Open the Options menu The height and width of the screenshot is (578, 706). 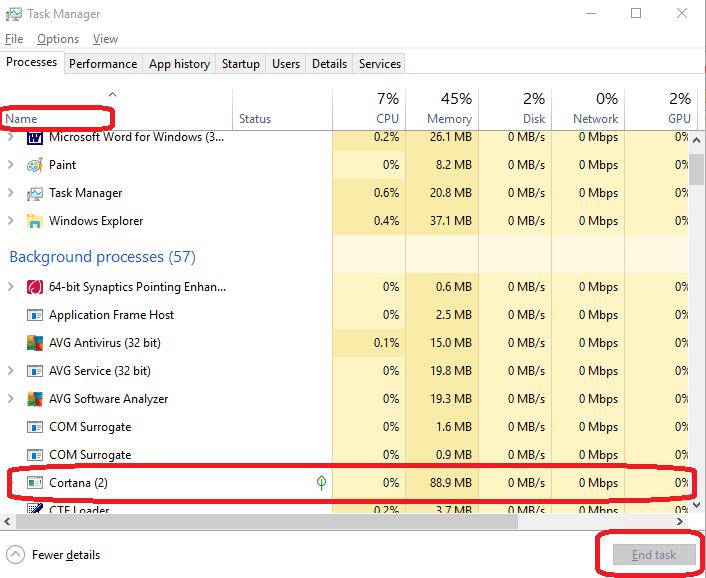tap(58, 39)
